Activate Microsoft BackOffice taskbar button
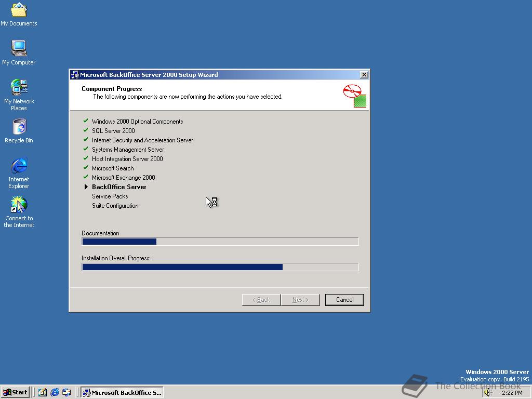Viewport: 532px width, 399px height. pos(122,392)
